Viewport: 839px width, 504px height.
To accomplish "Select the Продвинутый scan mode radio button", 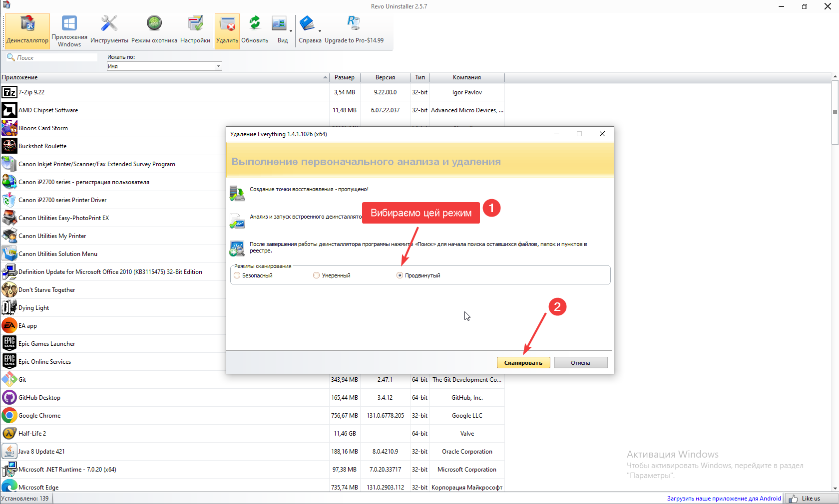I will coord(400,275).
